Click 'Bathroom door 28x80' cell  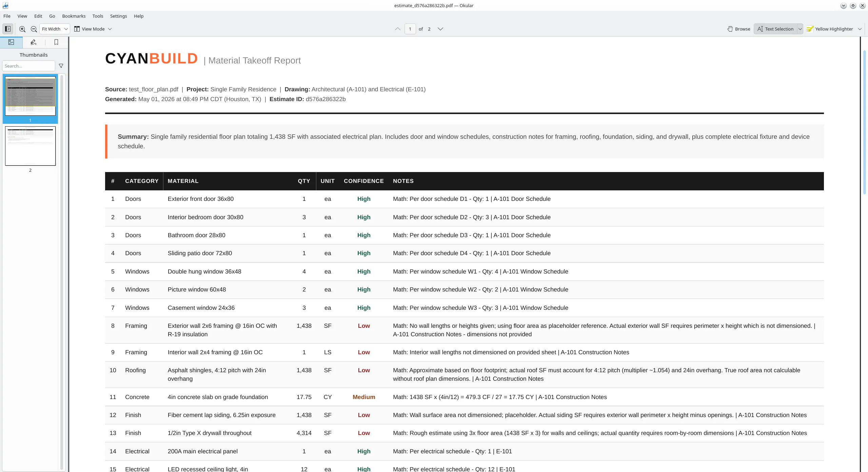point(196,235)
